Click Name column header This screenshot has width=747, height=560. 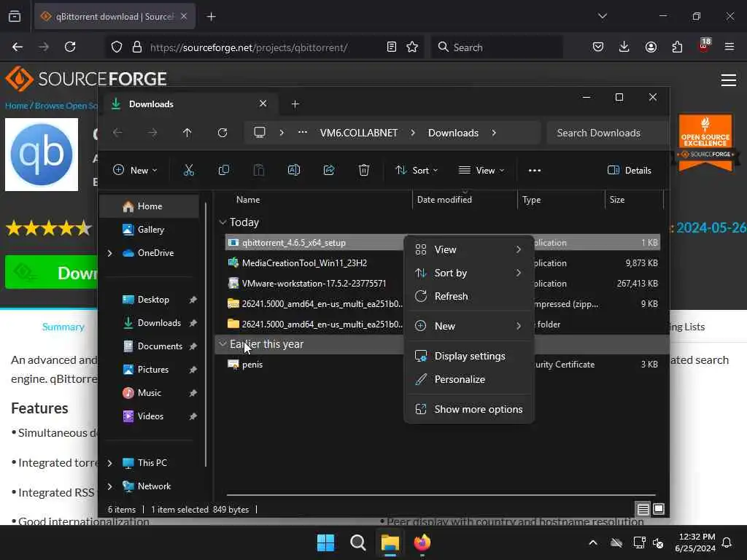[248, 200]
